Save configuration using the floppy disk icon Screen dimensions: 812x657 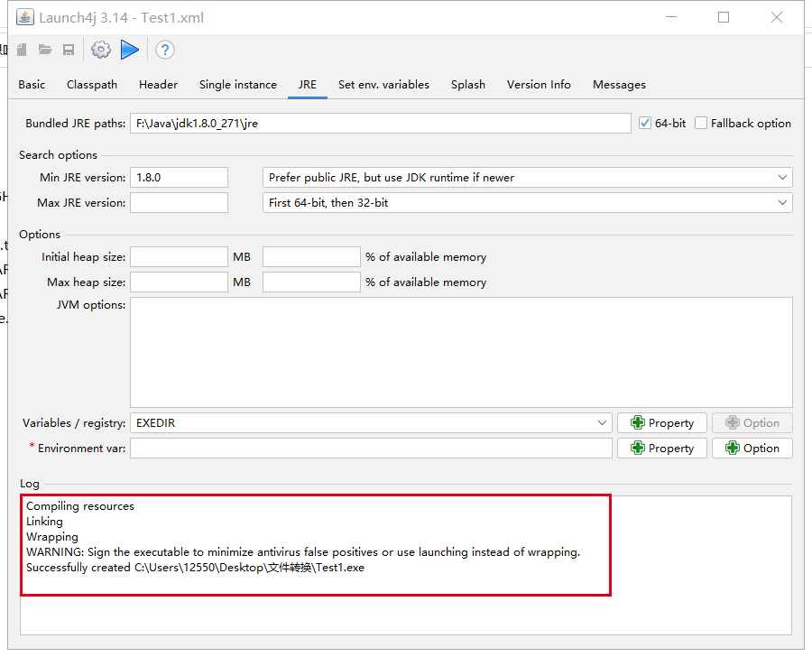coord(69,51)
